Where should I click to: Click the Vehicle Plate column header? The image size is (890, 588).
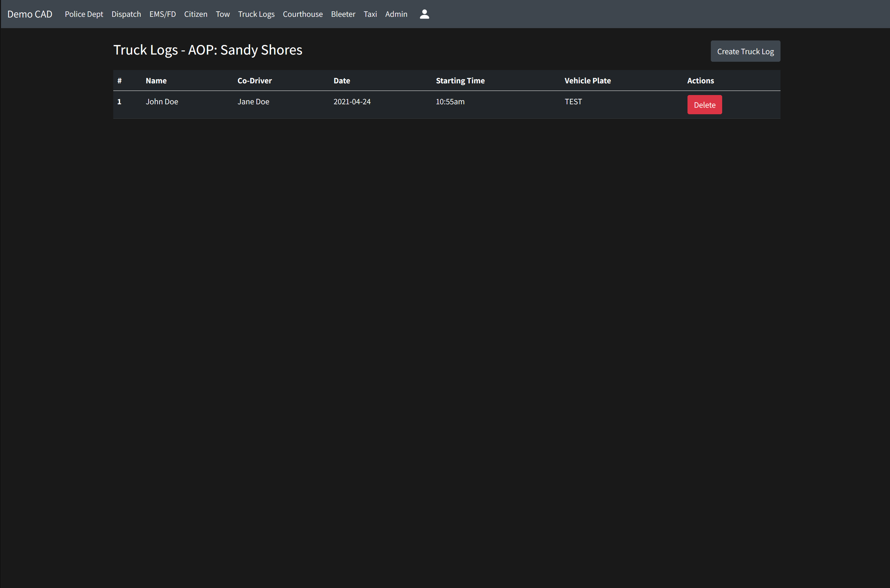[587, 81]
